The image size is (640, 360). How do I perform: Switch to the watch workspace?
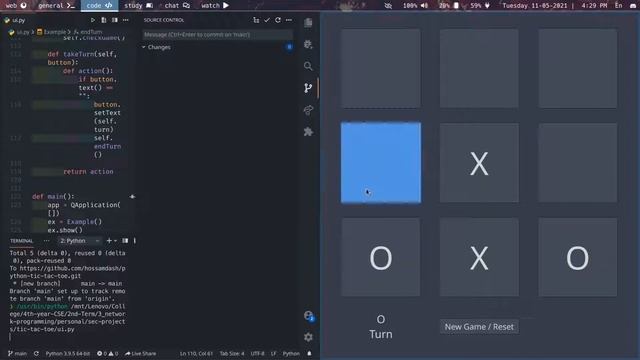click(215, 5)
